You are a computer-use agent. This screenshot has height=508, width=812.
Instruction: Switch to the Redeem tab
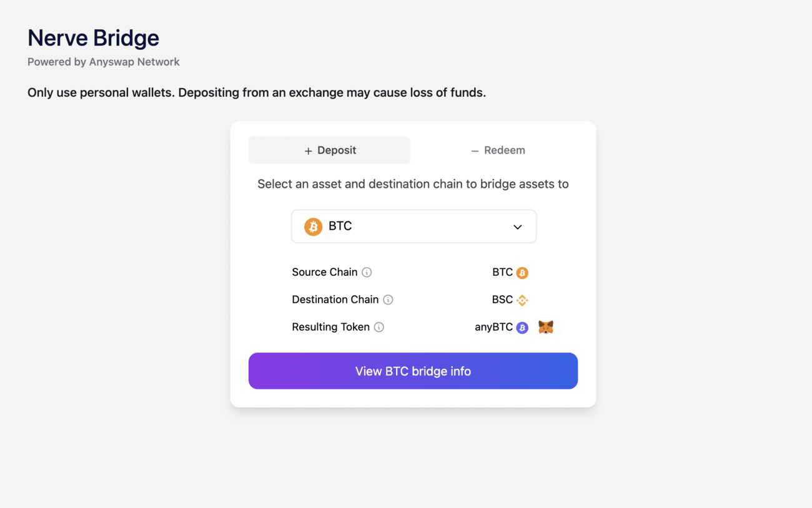[x=497, y=150]
